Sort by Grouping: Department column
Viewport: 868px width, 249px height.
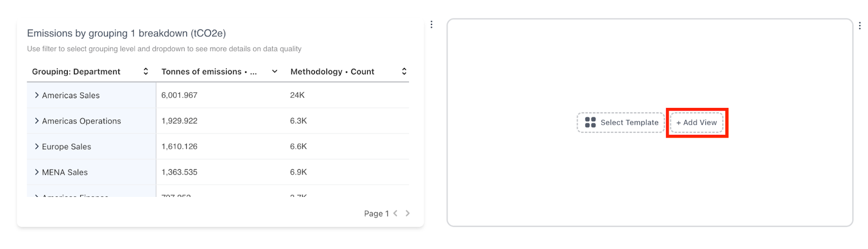click(145, 72)
